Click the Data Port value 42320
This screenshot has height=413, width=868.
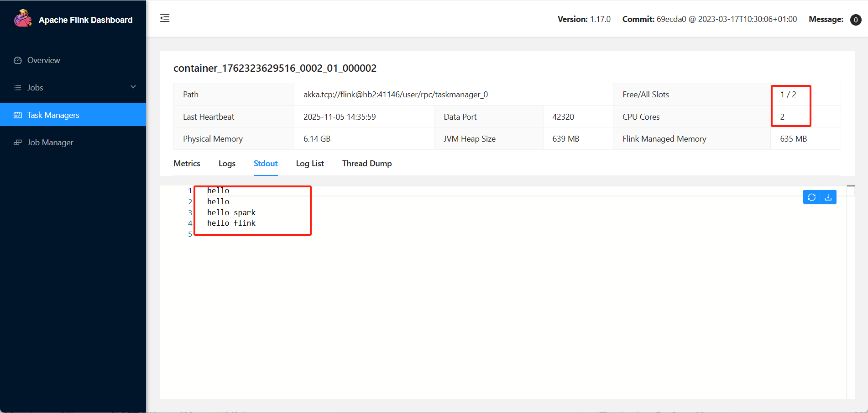point(563,117)
